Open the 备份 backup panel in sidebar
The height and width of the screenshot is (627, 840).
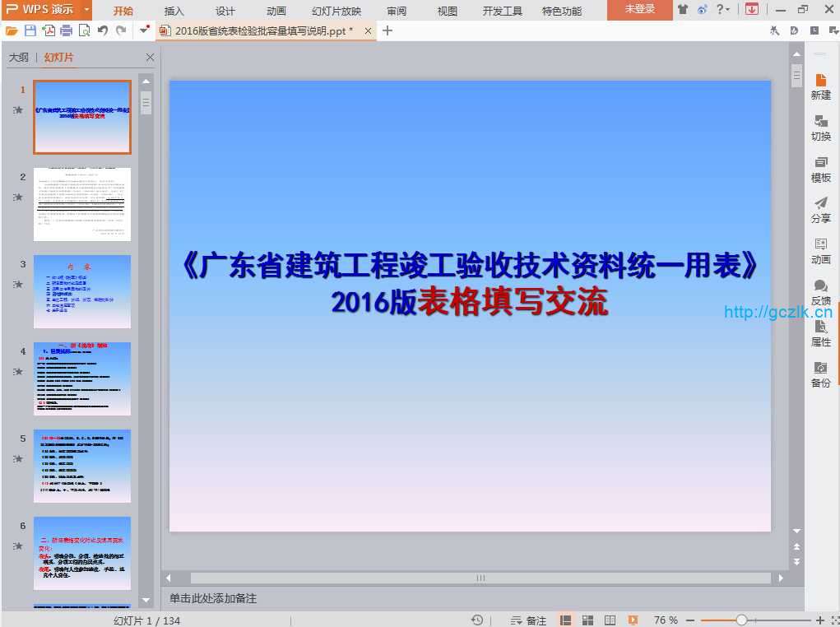[820, 374]
